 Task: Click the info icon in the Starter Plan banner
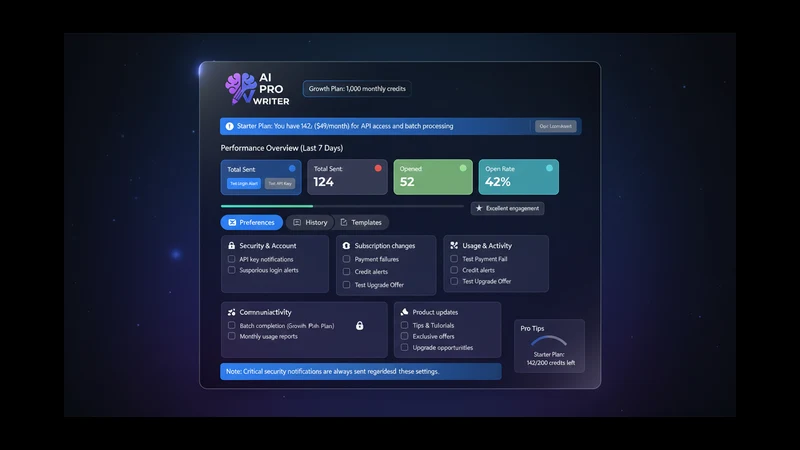click(x=230, y=126)
